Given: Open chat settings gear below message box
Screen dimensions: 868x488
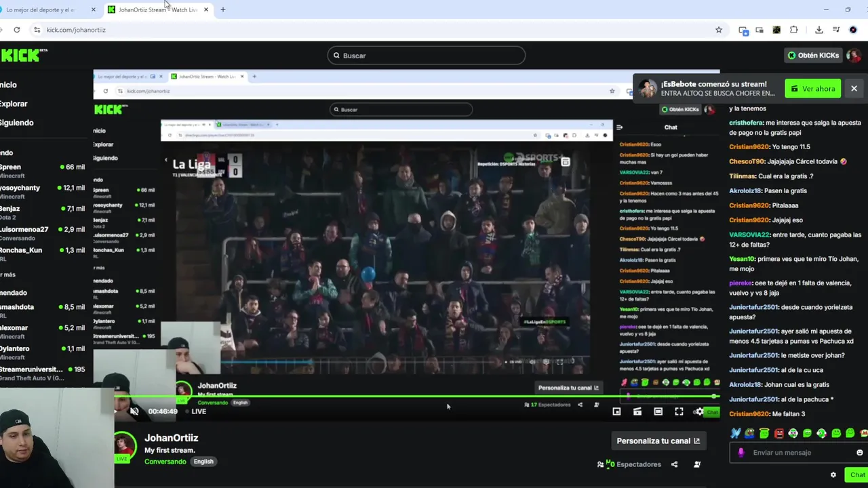Looking at the screenshot, I should click(x=833, y=475).
